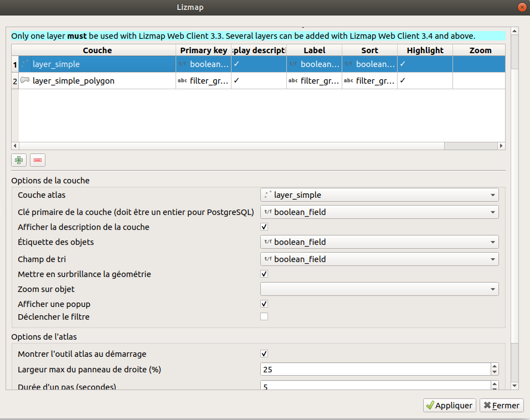Open the Étiquette des objets dropdown
The height and width of the screenshot is (420, 530).
492,242
